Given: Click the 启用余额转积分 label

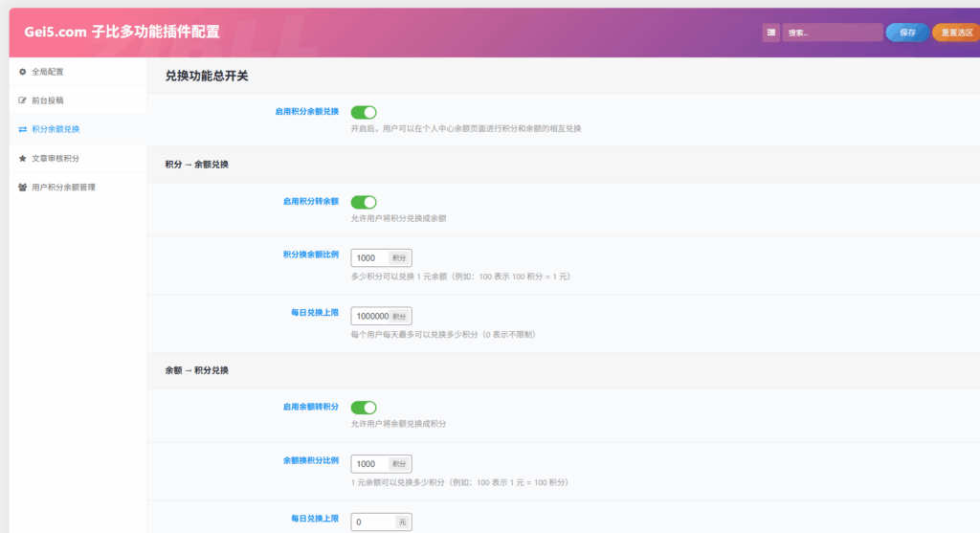Looking at the screenshot, I should 311,407.
